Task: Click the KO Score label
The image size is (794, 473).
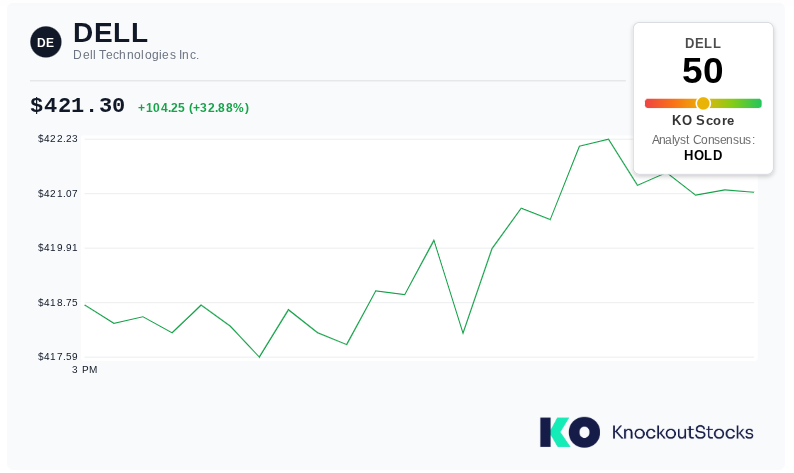Action: pyautogui.click(x=703, y=121)
